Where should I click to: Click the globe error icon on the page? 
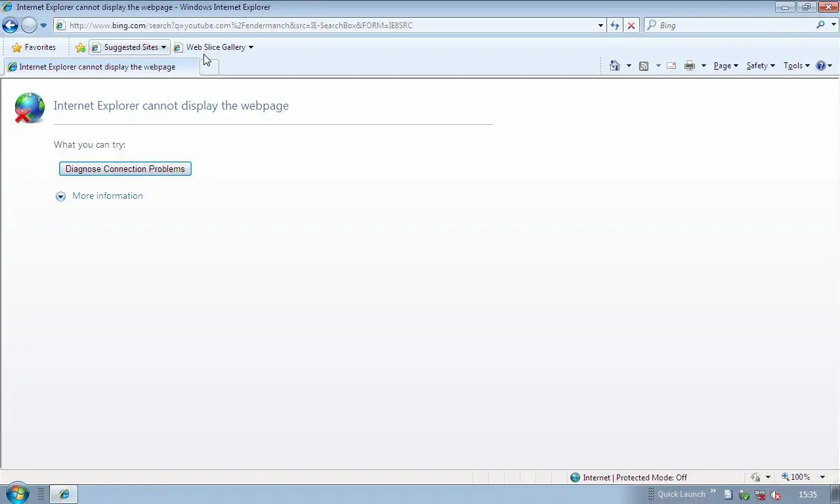pyautogui.click(x=29, y=108)
